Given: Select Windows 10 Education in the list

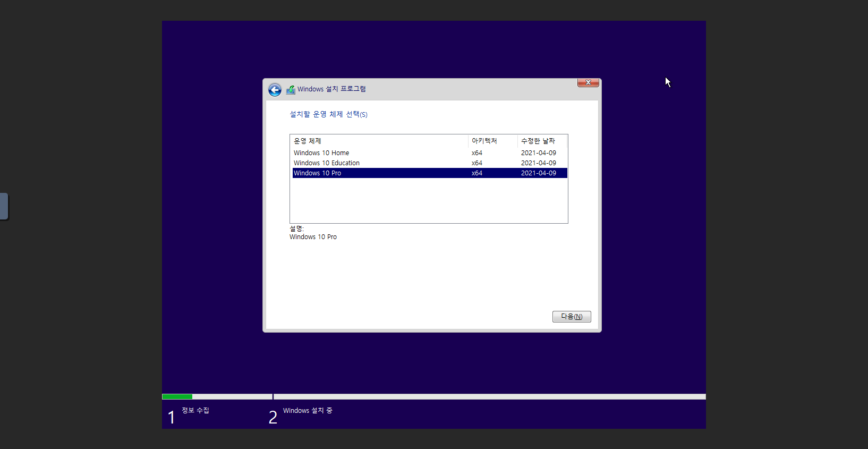Looking at the screenshot, I should pos(430,163).
